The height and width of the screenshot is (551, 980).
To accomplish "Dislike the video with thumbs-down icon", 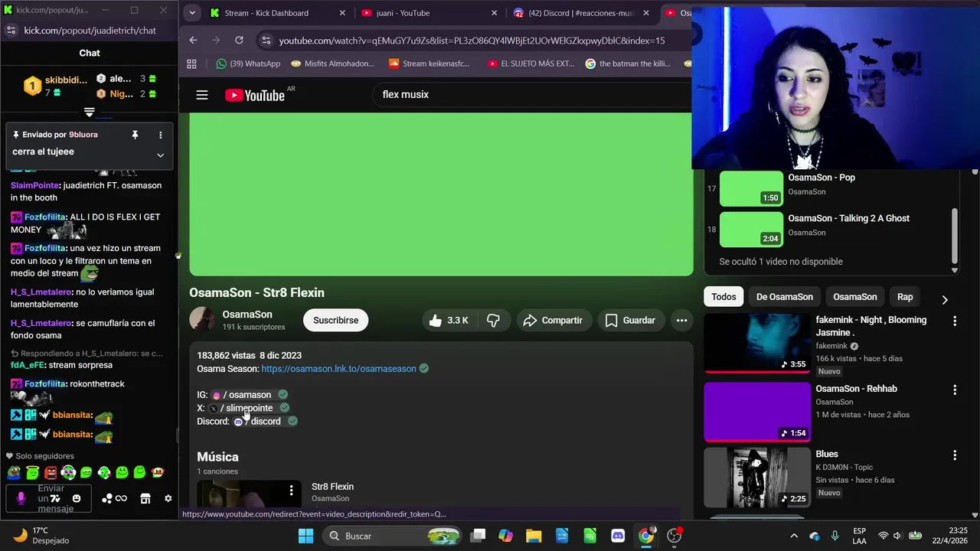I will pyautogui.click(x=493, y=321).
